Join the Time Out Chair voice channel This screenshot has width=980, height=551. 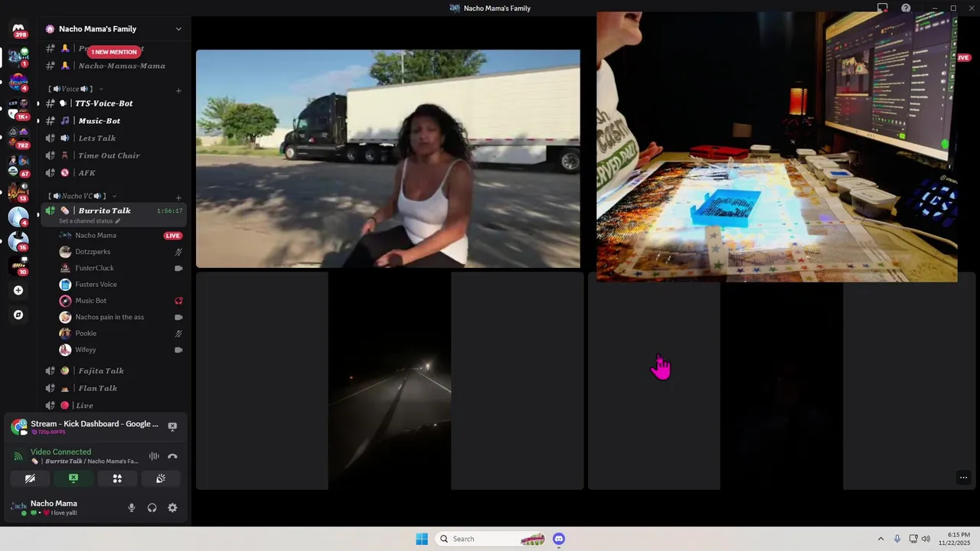click(113, 155)
